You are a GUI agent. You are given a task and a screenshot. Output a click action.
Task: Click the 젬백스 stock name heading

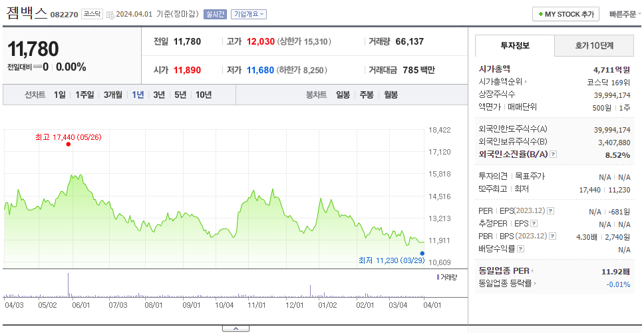[x=27, y=13]
